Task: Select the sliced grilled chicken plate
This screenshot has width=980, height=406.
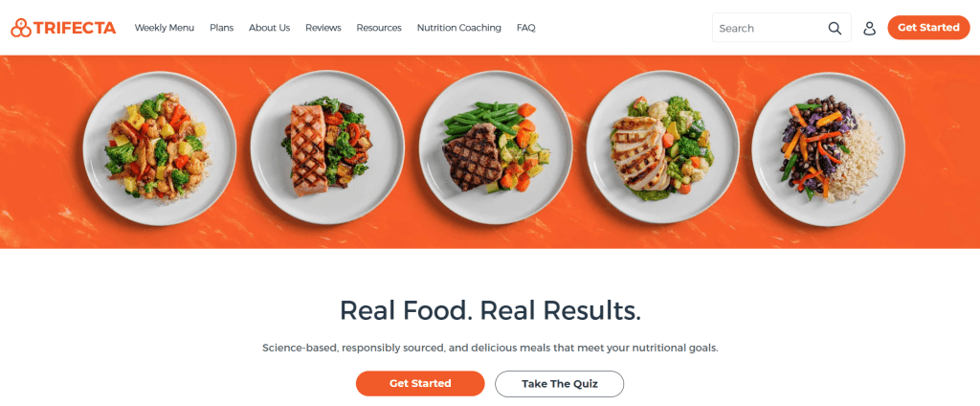Action: [662, 147]
